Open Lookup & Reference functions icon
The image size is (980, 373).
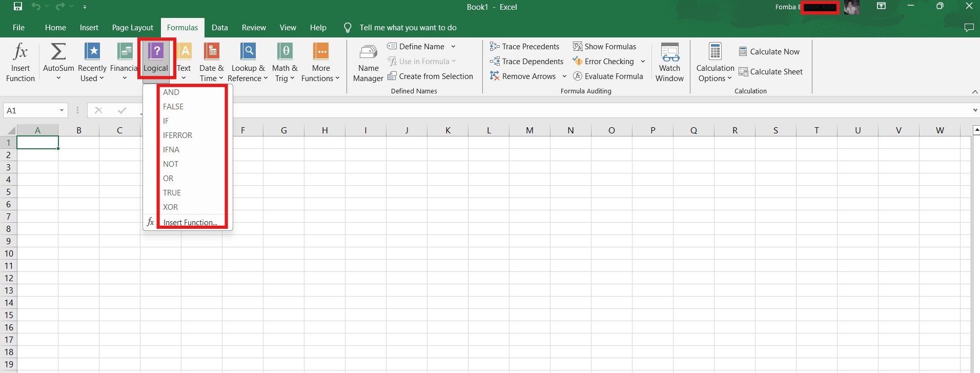tap(248, 52)
